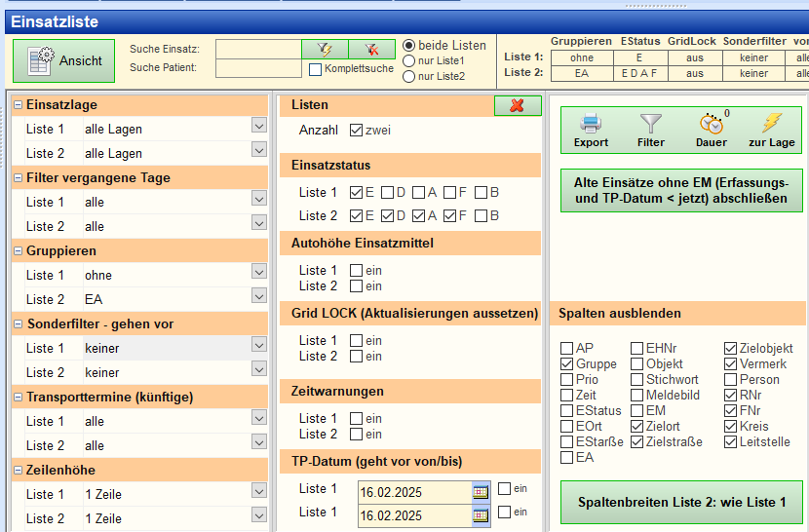Image resolution: width=809 pixels, height=532 pixels.
Task: Collapse the Transporttermine (künftige) section
Action: point(19,397)
